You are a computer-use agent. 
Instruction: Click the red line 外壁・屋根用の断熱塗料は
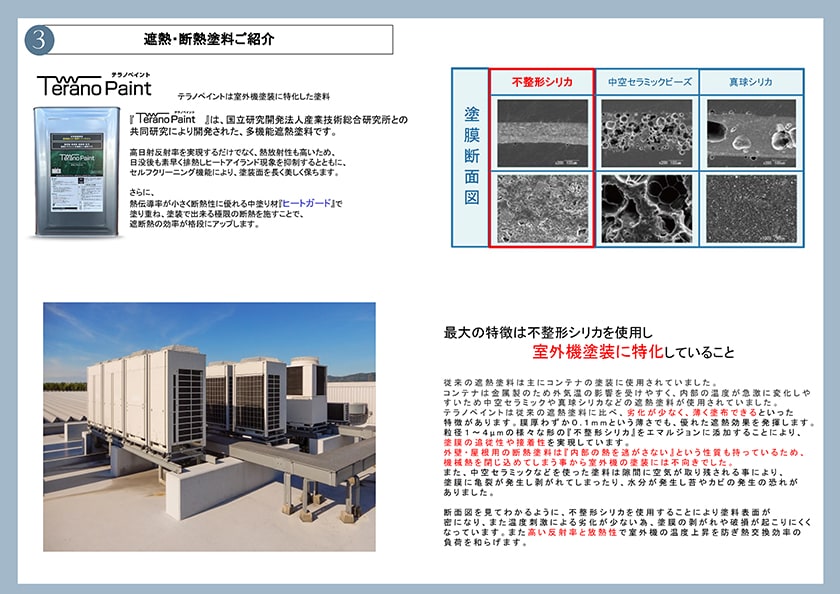pos(624,453)
